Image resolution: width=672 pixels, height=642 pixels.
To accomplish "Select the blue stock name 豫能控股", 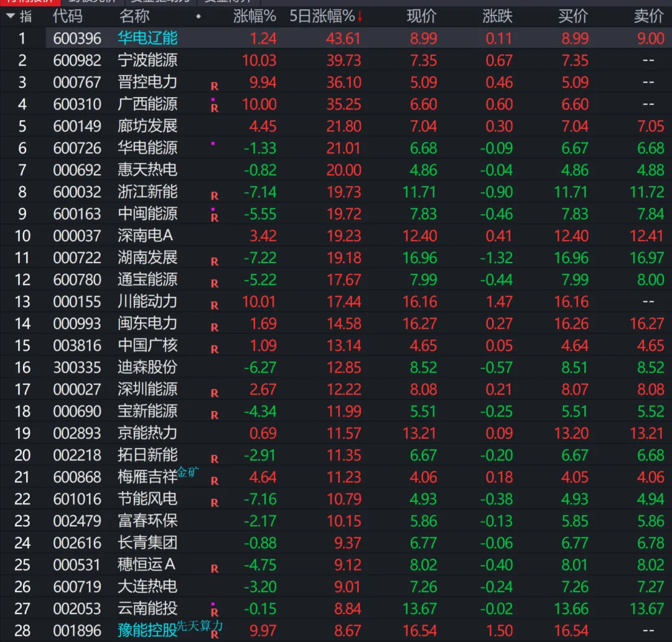I will click(147, 630).
